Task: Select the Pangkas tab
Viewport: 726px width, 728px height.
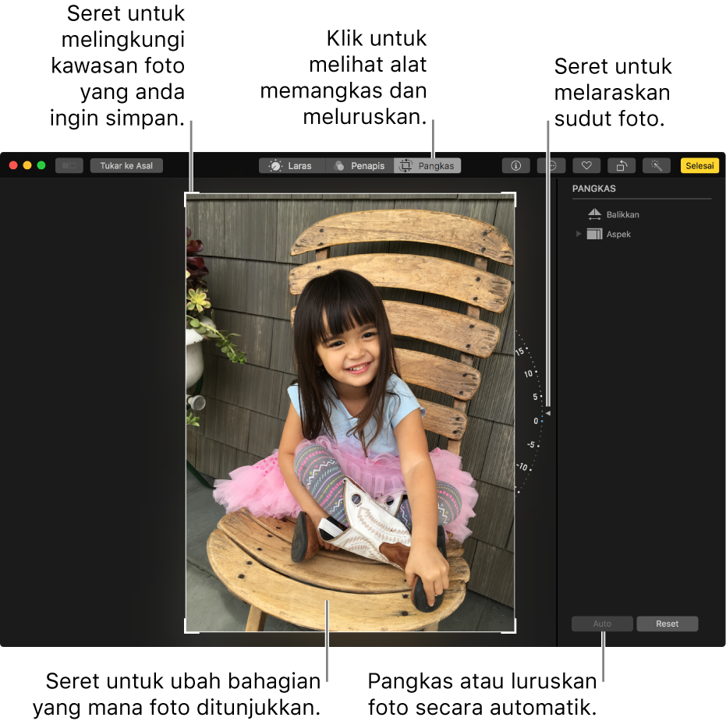Action: 427,165
